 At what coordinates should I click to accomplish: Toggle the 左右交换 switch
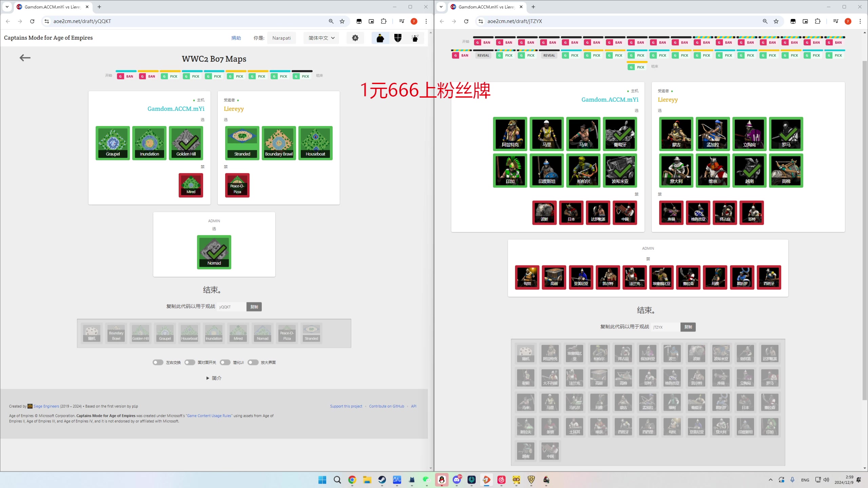pos(158,362)
